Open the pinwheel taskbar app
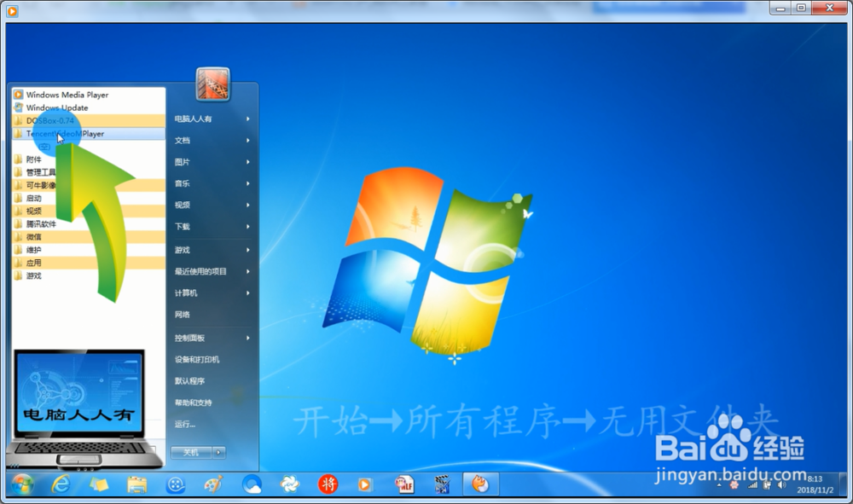This screenshot has height=504, width=853. (289, 484)
